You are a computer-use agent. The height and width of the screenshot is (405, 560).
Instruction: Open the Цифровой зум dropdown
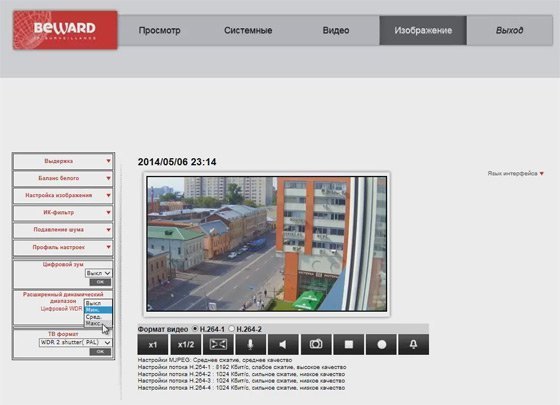[x=98, y=273]
